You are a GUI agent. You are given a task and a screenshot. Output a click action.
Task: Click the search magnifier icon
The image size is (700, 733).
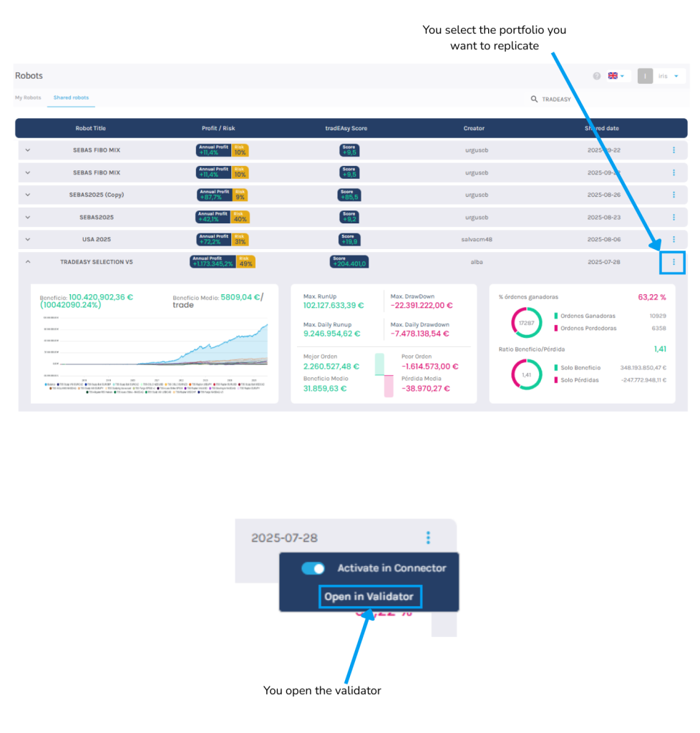(534, 99)
